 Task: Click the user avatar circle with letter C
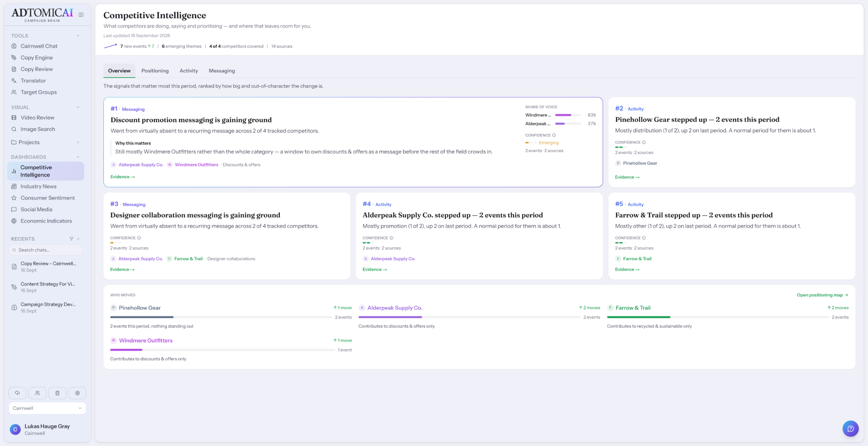(x=15, y=429)
